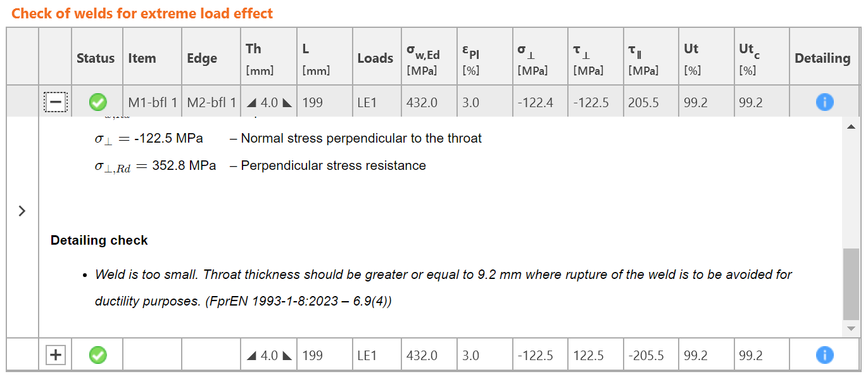The width and height of the screenshot is (868, 381).
Task: Collapse the M1-bfl 1 weld row details
Action: coord(56,101)
